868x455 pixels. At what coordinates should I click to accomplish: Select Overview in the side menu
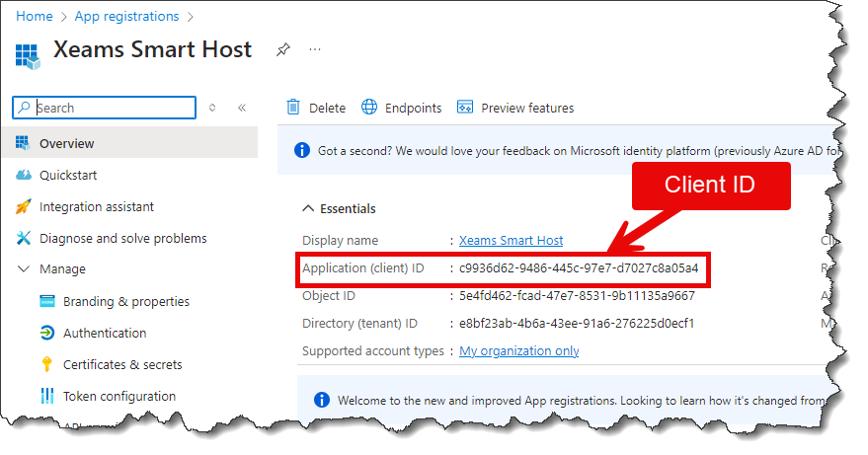pyautogui.click(x=66, y=143)
